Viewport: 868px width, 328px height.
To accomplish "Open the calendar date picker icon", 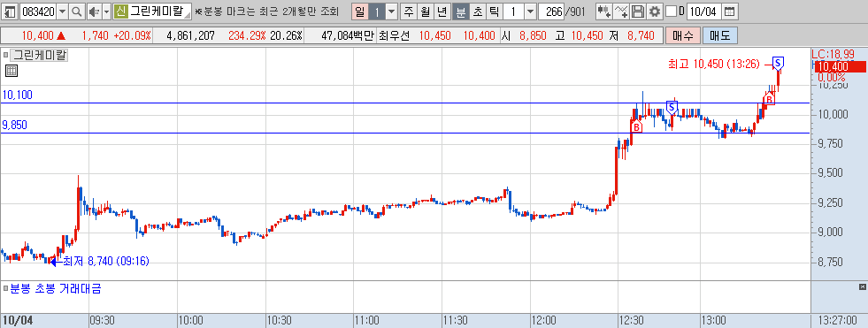I will [x=730, y=11].
